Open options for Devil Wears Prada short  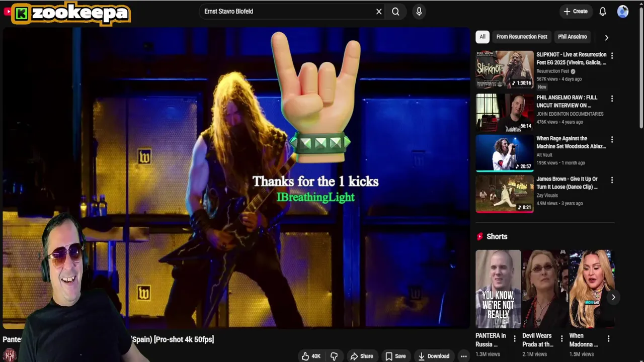point(561,339)
